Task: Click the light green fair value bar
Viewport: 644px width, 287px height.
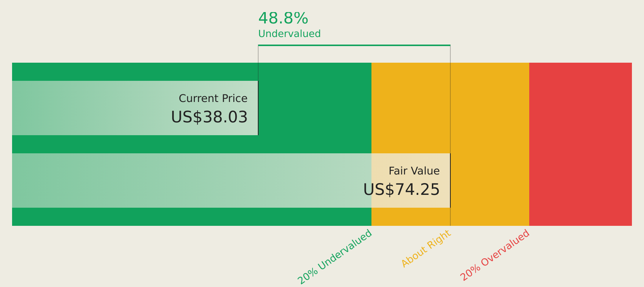Action: click(192, 181)
